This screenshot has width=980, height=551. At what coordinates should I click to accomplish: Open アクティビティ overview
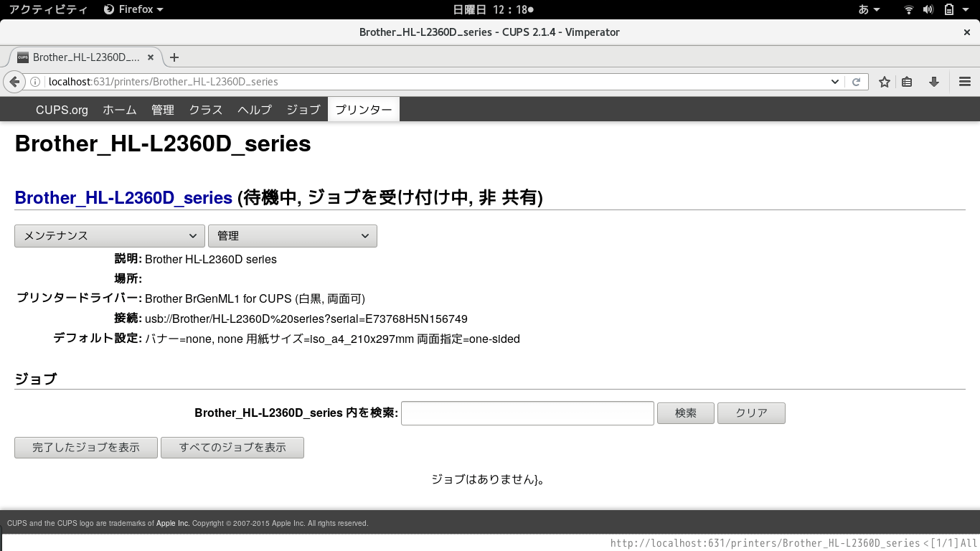coord(48,9)
